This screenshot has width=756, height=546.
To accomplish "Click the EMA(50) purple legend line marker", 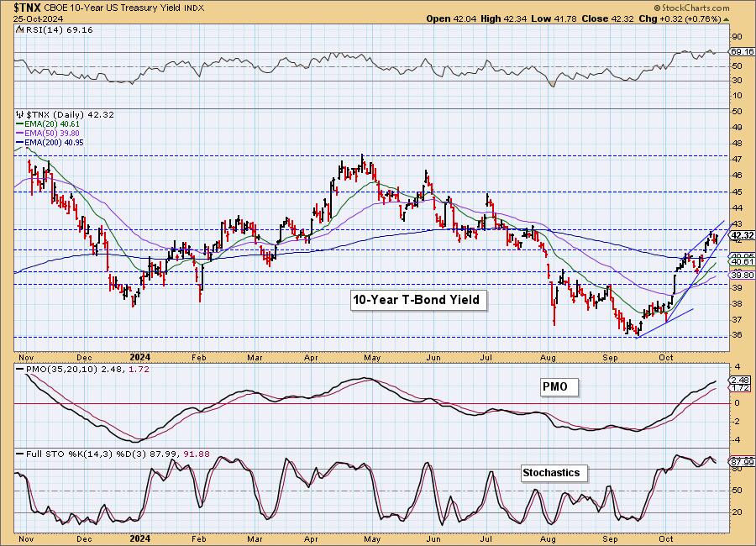I will pos(20,133).
